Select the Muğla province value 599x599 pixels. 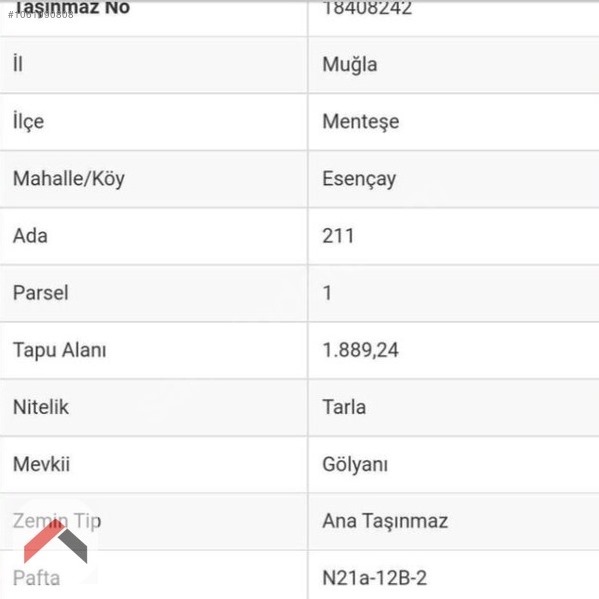click(350, 65)
